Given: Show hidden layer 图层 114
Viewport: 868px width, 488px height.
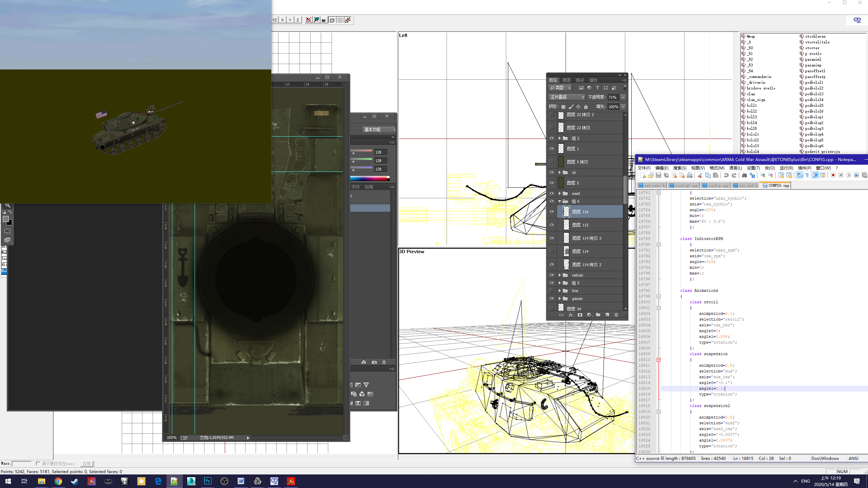Looking at the screenshot, I should click(x=552, y=251).
